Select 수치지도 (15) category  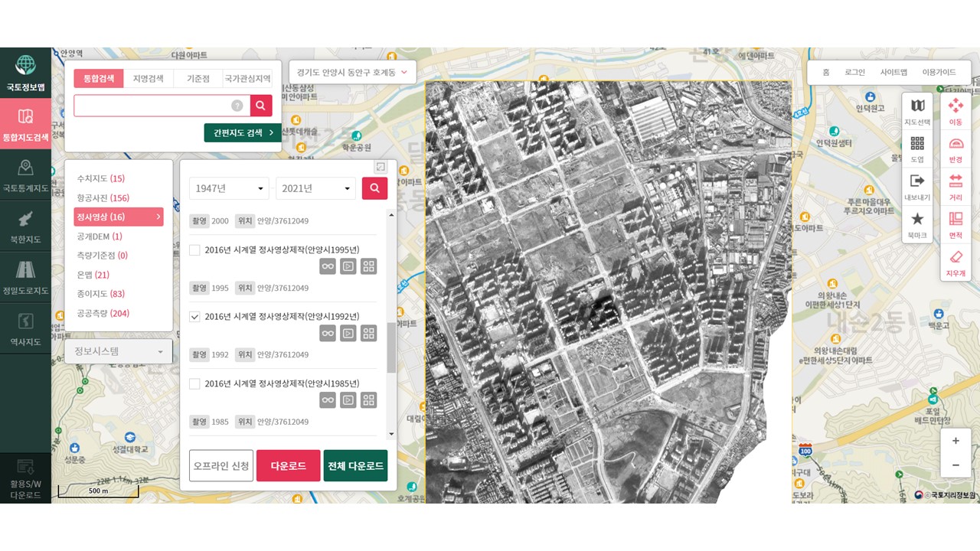(100, 178)
